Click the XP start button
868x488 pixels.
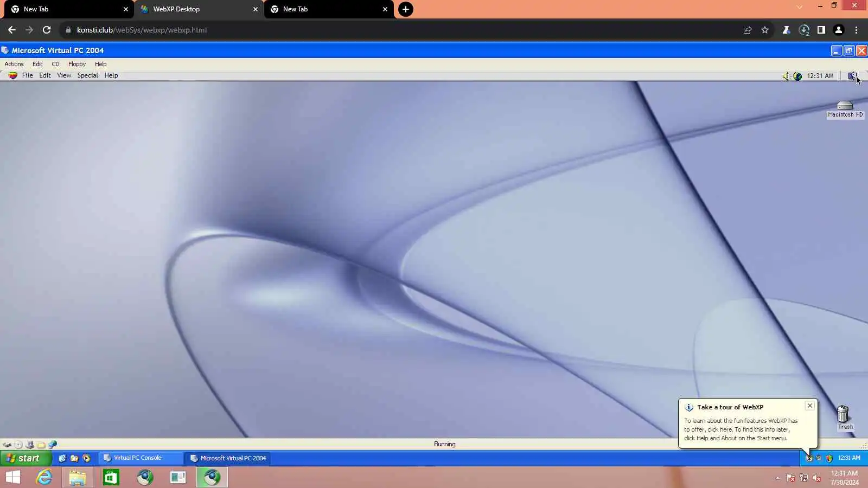point(25,458)
